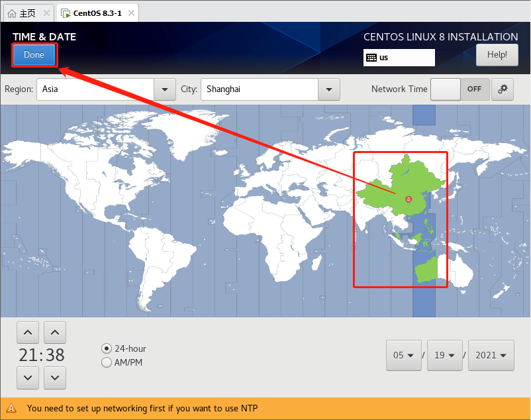Click the Asia region text field
The height and width of the screenshot is (420, 531).
tap(95, 89)
